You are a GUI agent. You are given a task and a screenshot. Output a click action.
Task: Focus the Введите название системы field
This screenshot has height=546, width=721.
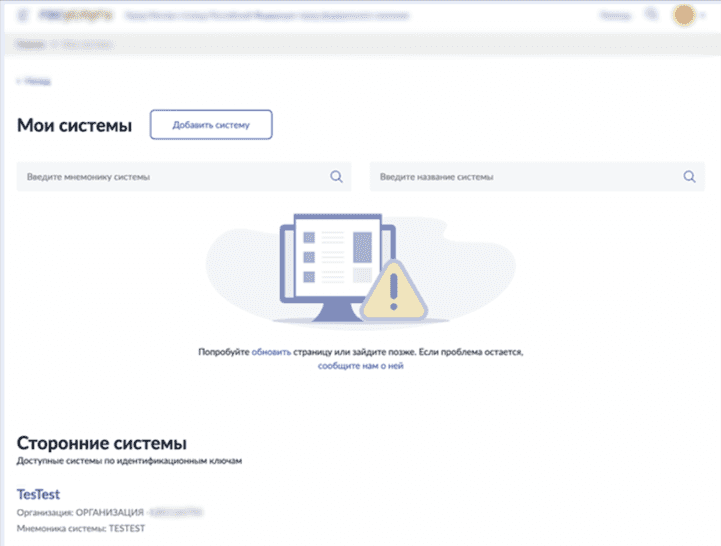pos(520,177)
